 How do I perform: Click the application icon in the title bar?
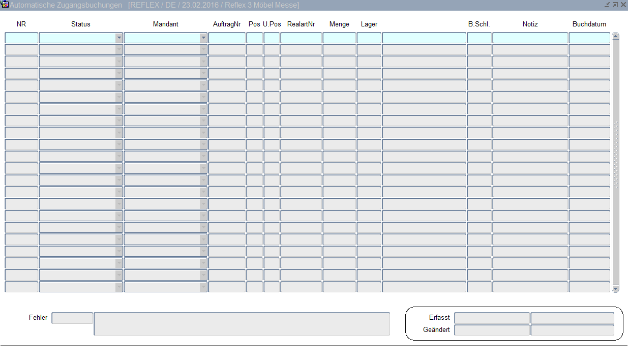(5, 5)
